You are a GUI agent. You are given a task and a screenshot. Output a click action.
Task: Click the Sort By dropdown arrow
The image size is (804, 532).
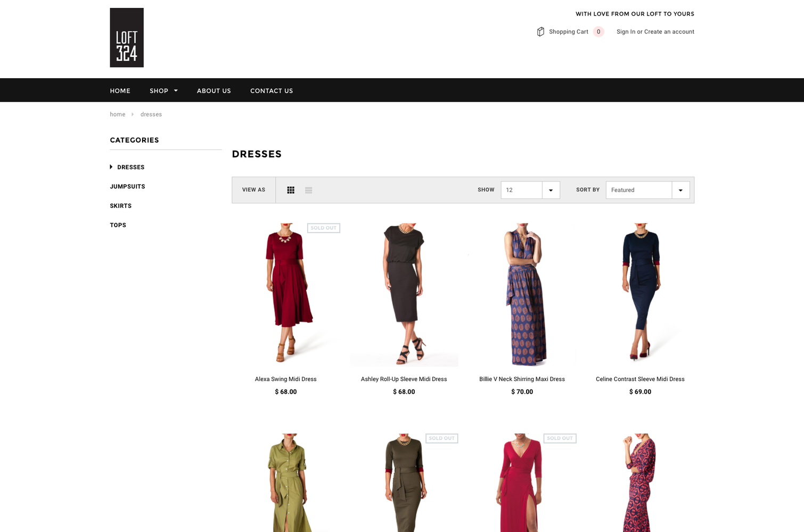[x=681, y=190]
